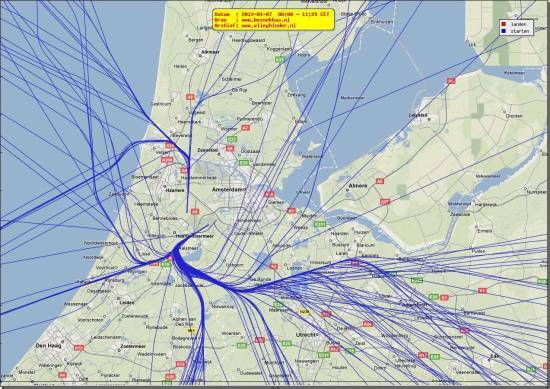Viewport: 550px width, 389px height.
Task: Click the Amsterdam city label
Action: 228,189
